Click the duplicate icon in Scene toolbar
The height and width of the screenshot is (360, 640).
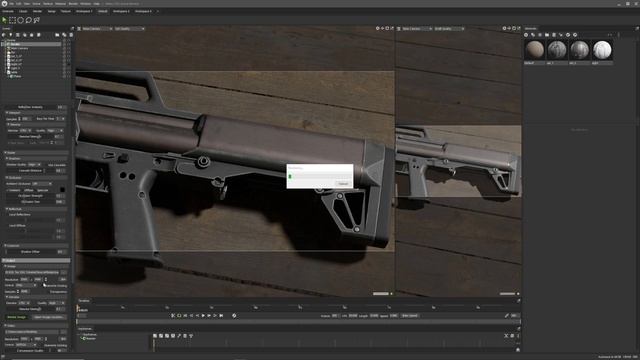pyautogui.click(x=64, y=35)
